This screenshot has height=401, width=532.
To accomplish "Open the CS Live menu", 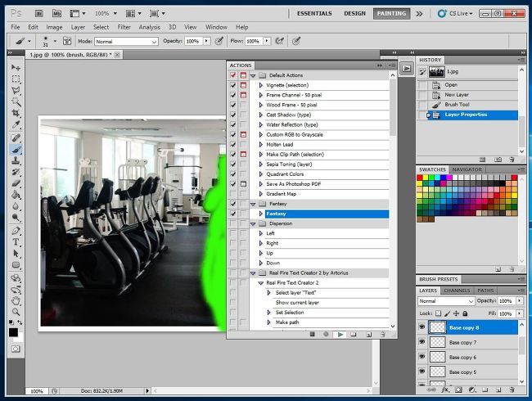I will pos(455,14).
